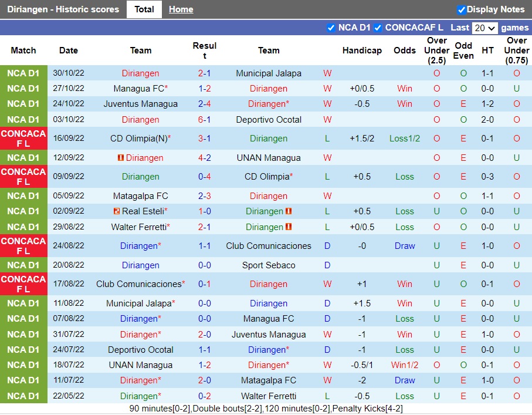Click HT score 0-3 on 09/09/22 row
The width and height of the screenshot is (532, 415).
[487, 177]
